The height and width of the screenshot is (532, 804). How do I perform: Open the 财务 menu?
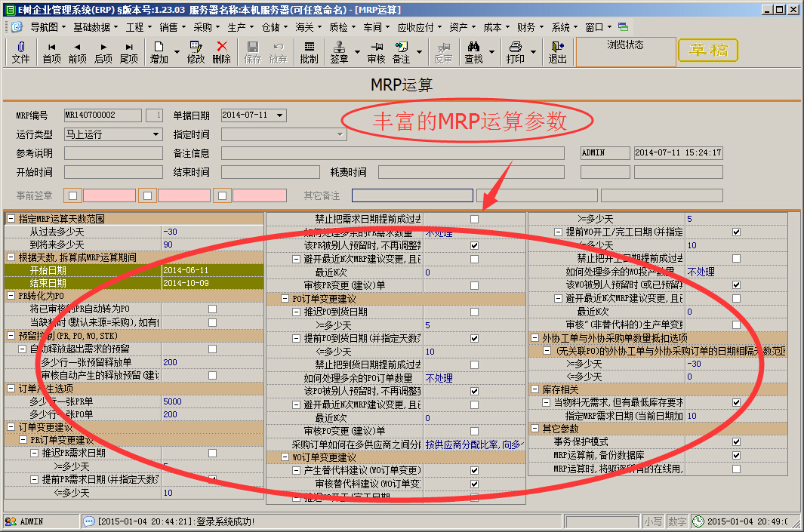pyautogui.click(x=526, y=26)
